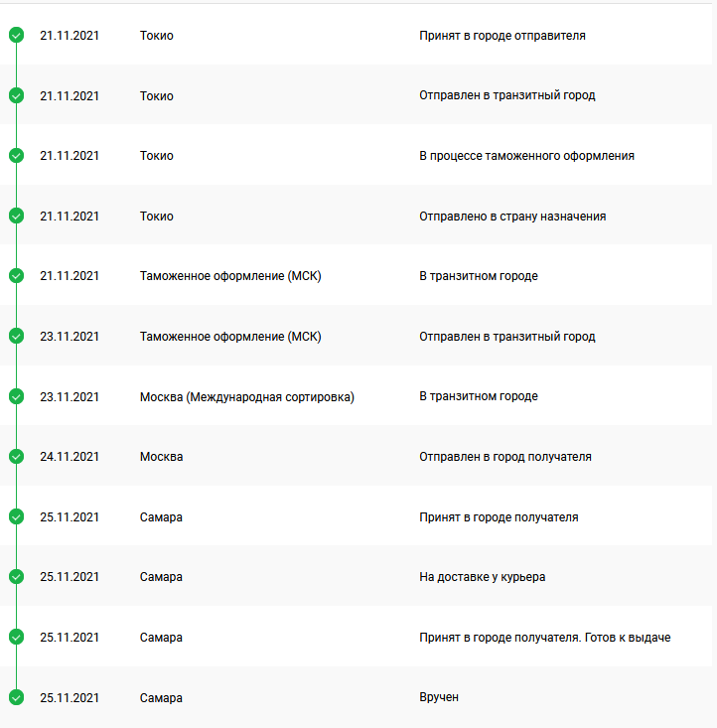Select 'Москва (Международная сортировка)' location text
Viewport: 717px width, 728px height.
(246, 396)
